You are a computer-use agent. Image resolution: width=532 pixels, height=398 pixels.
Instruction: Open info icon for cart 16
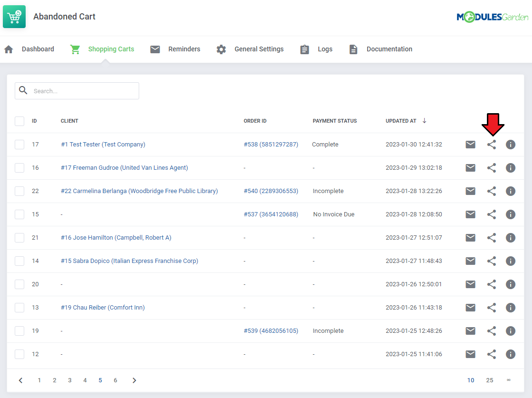click(x=511, y=168)
